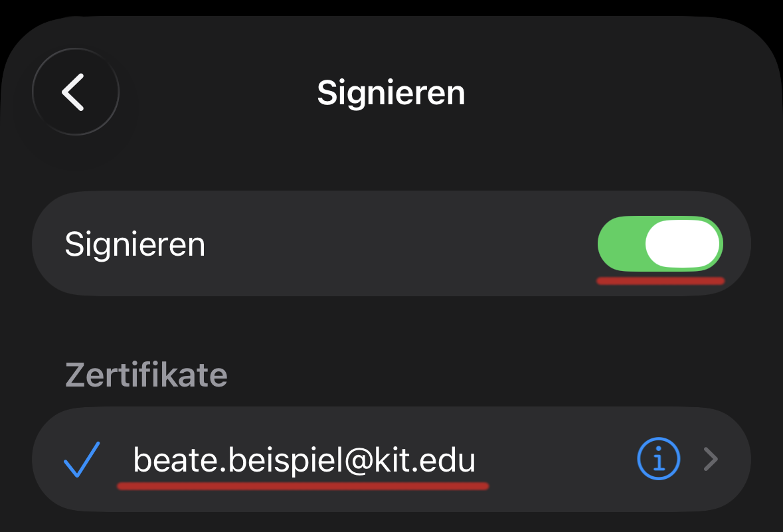Click the Signieren page title
The width and height of the screenshot is (783, 532).
coord(391,92)
